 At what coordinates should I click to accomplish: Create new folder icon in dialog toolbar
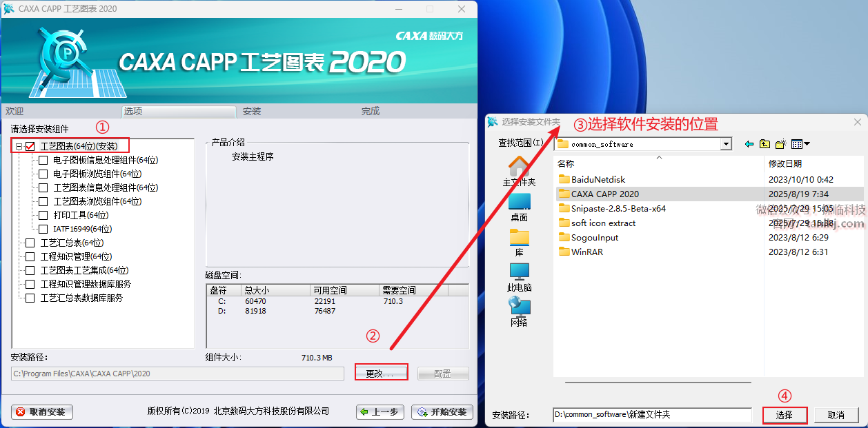[x=780, y=144]
